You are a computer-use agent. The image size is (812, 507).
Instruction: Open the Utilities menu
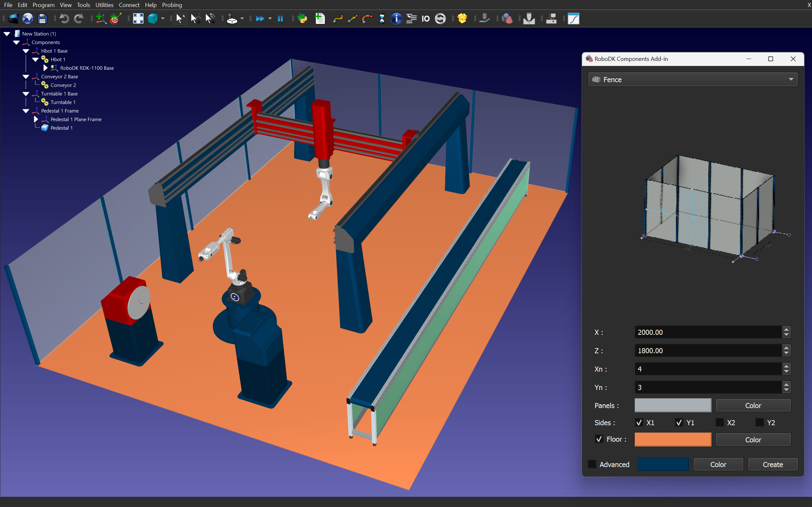[x=104, y=5]
